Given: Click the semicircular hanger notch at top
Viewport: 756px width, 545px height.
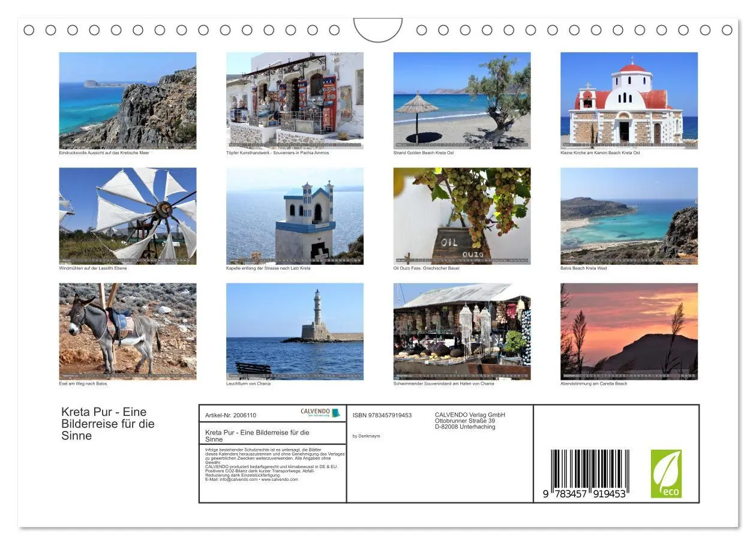Looking at the screenshot, I should [x=378, y=30].
